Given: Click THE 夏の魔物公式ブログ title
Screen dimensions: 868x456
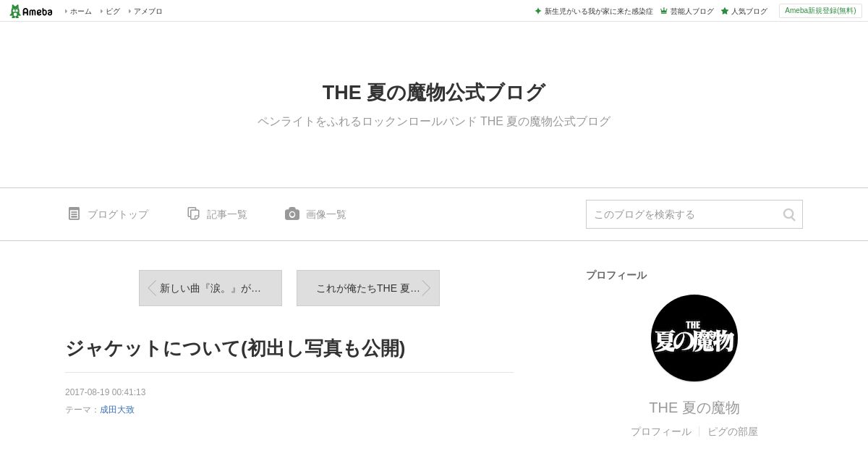Looking at the screenshot, I should click(434, 93).
